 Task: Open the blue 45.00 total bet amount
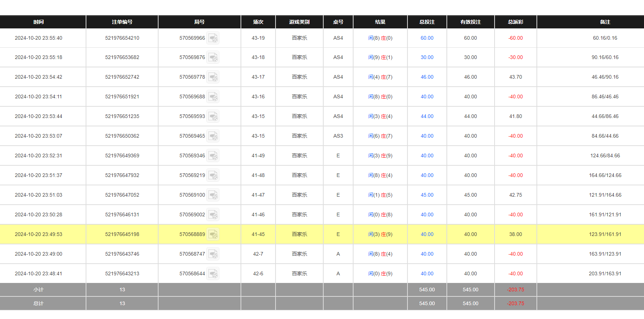(x=427, y=195)
